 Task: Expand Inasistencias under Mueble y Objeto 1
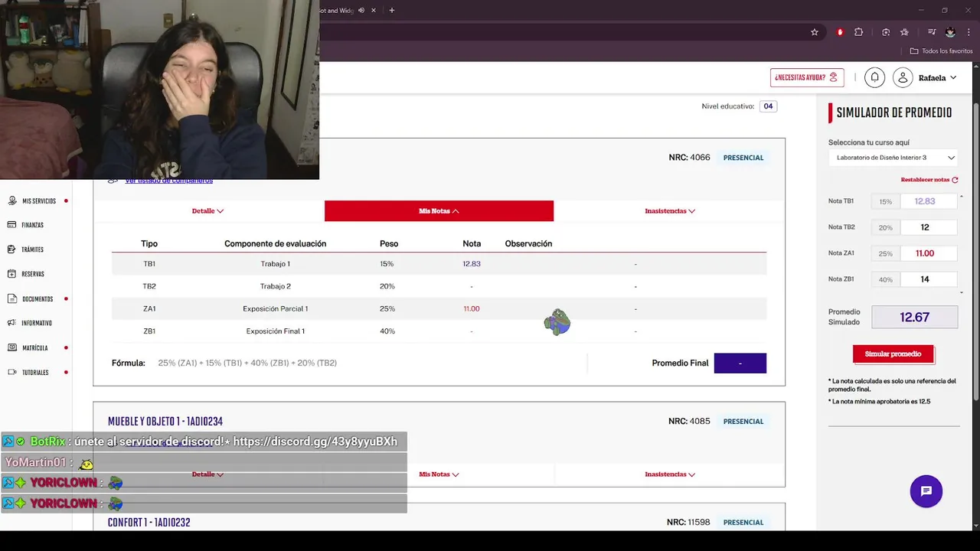tap(670, 474)
